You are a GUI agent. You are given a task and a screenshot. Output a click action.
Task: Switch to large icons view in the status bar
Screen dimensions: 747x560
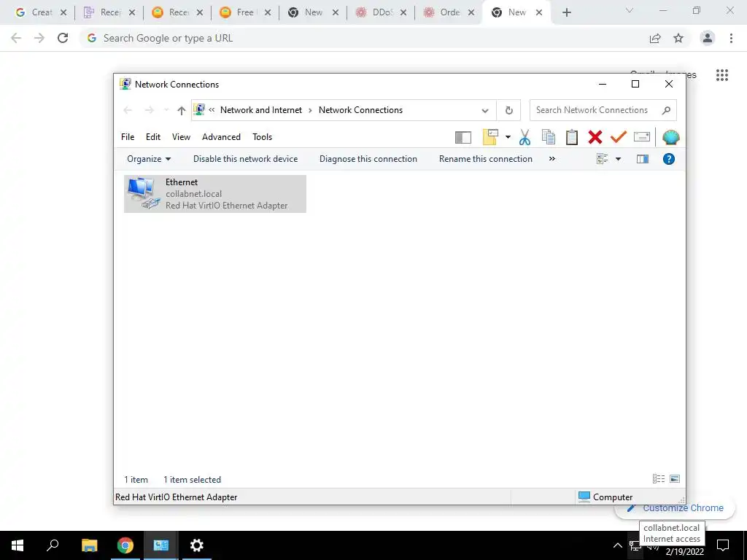coord(675,478)
